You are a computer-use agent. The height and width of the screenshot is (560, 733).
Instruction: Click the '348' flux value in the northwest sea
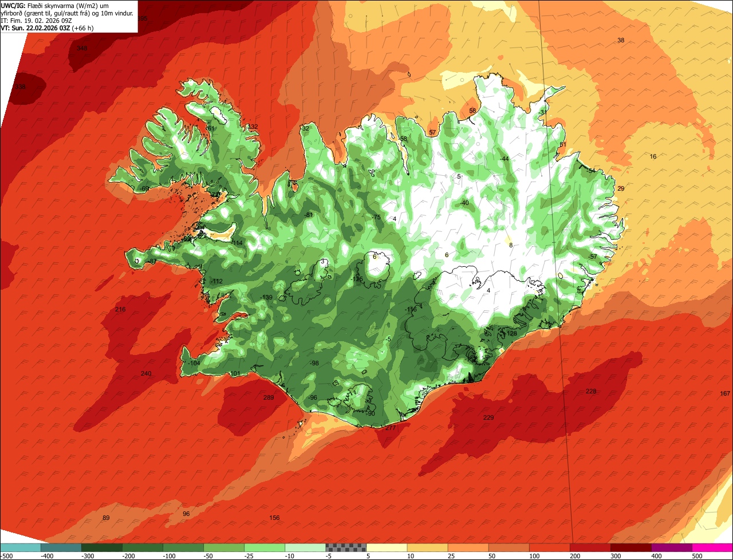pos(82,48)
